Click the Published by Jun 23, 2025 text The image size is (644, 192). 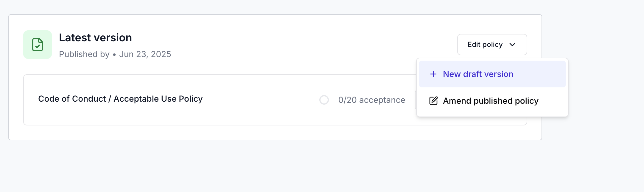[x=115, y=54]
